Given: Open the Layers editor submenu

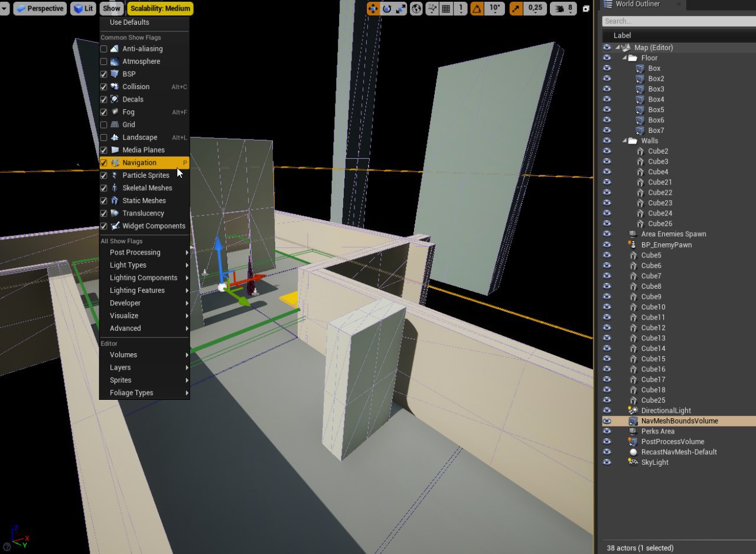Looking at the screenshot, I should pyautogui.click(x=144, y=367).
